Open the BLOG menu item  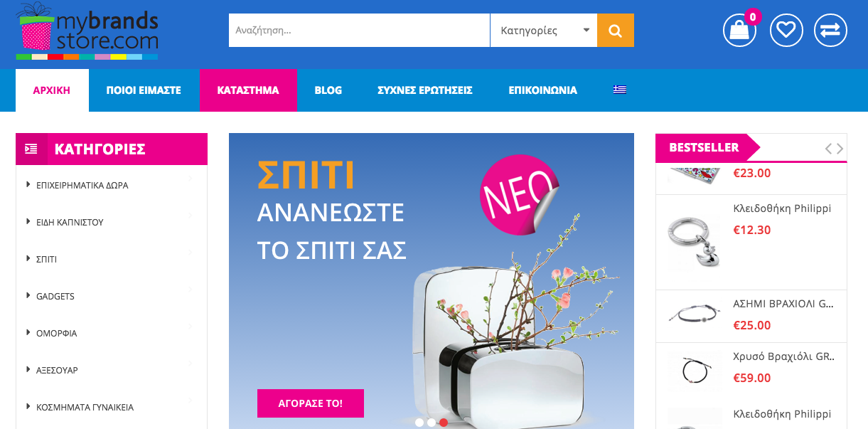click(x=328, y=90)
